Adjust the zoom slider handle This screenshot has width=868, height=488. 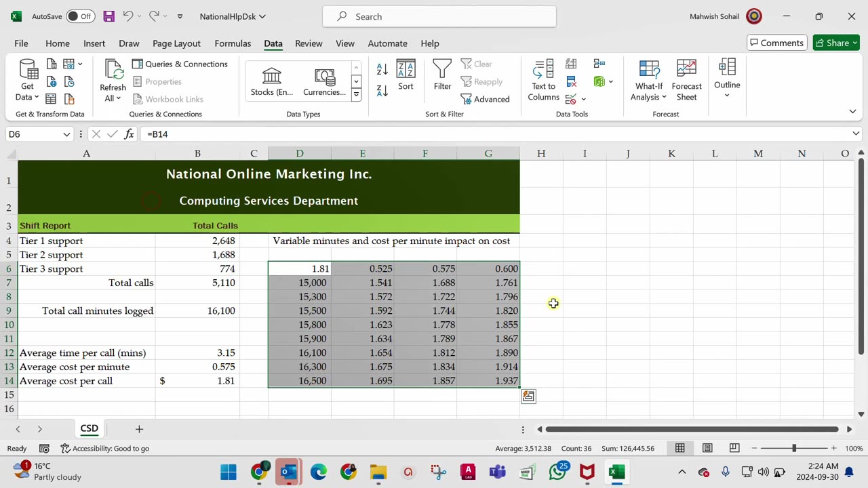(794, 448)
